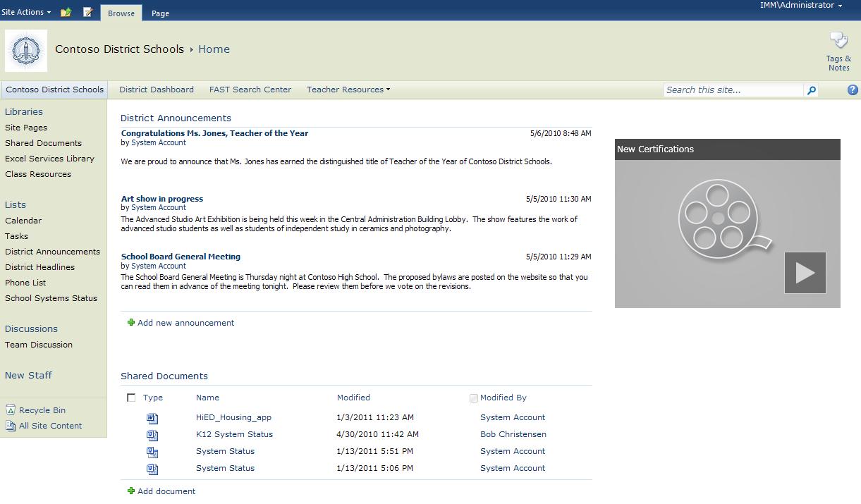861x504 pixels.
Task: Switch to the Page ribbon tab
Action: pos(160,13)
